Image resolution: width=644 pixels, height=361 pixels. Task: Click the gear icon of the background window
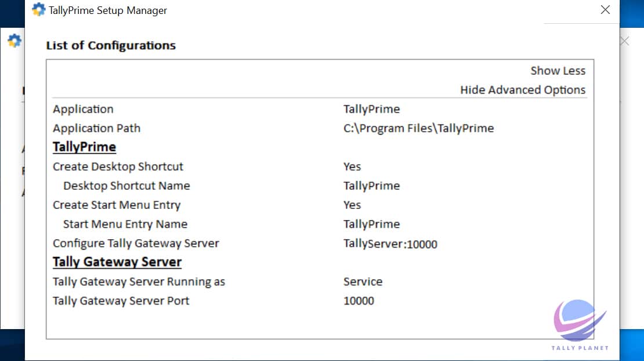pos(15,41)
